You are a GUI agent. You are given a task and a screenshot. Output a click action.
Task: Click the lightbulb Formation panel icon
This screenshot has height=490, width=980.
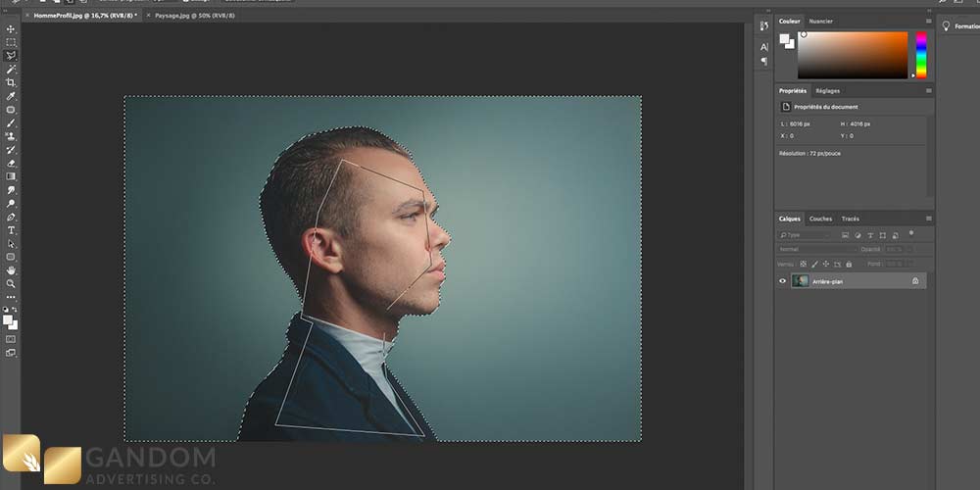[x=946, y=25]
